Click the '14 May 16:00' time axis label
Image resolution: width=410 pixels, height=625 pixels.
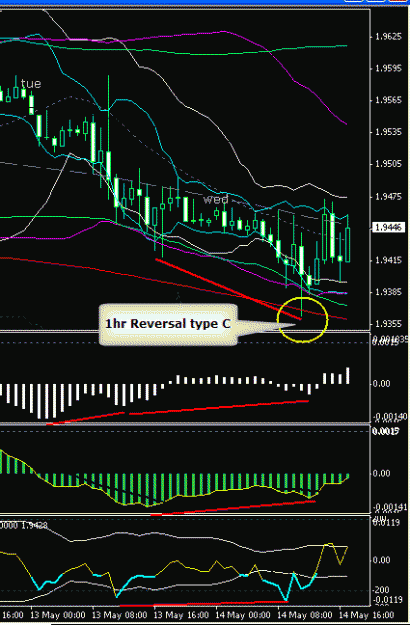point(367,615)
